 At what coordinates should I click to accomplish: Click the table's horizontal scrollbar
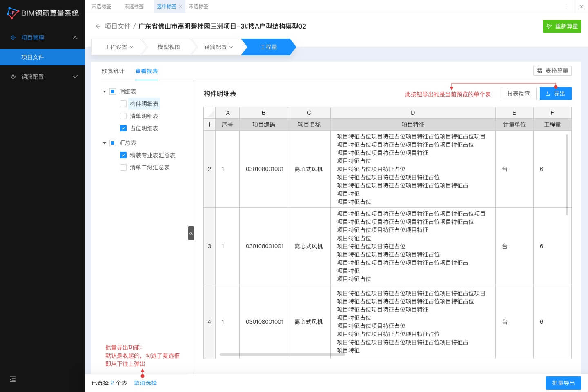coord(282,354)
